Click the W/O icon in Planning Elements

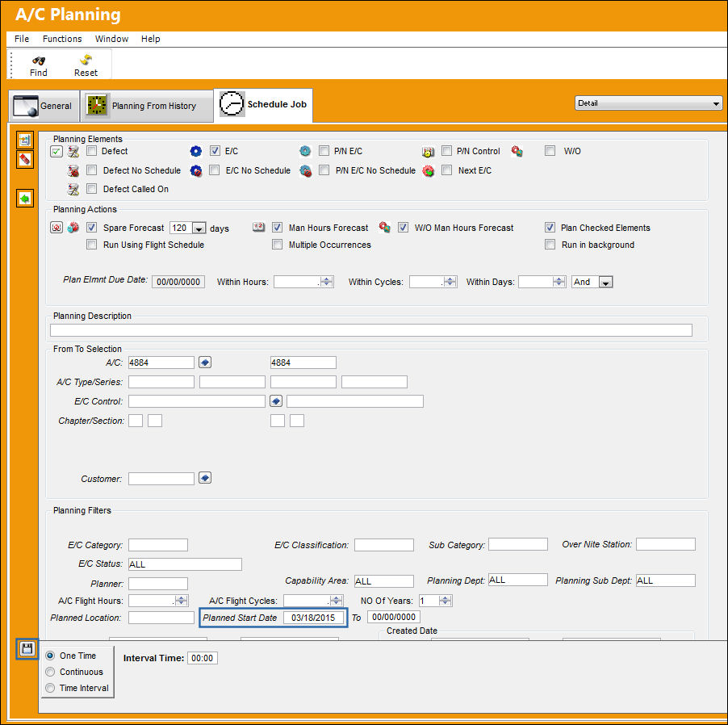(x=517, y=151)
